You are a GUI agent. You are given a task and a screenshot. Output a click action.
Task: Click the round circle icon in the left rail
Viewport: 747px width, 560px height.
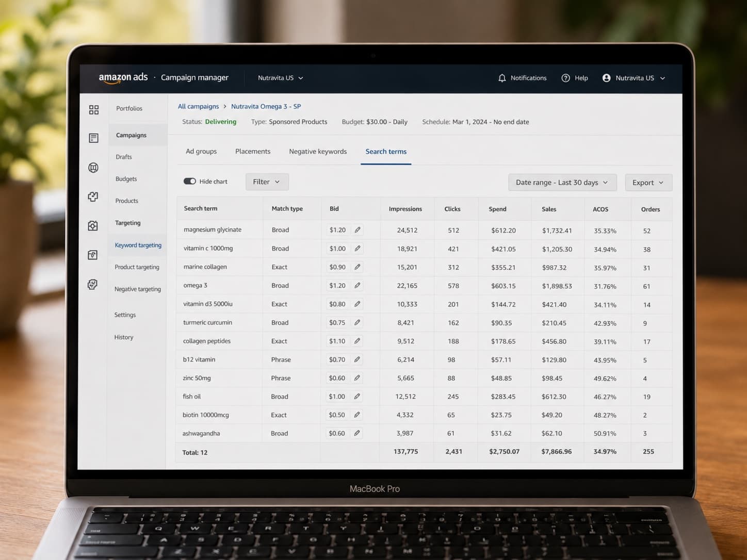pyautogui.click(x=93, y=168)
